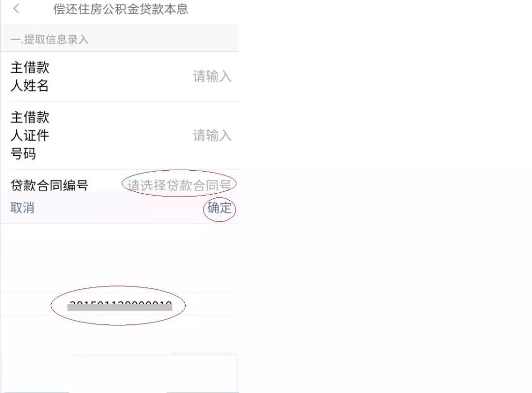
Task: Click empty space between 主借款人姓名 label and input
Action: click(121, 76)
